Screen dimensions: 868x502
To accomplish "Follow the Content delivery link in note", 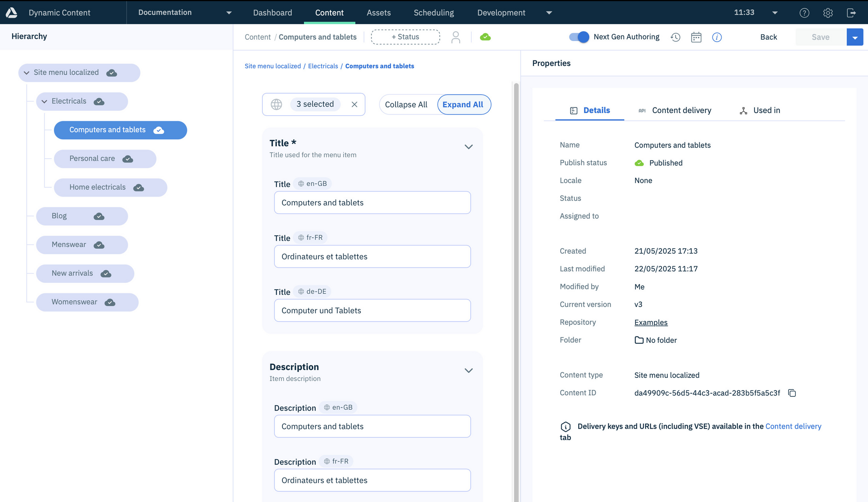I will [793, 426].
